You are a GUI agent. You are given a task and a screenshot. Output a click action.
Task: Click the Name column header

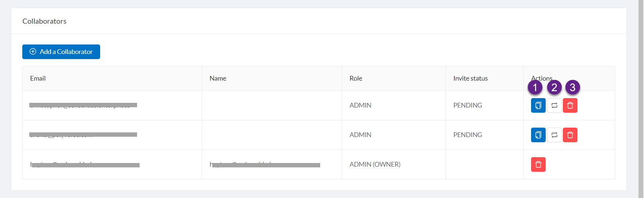[x=218, y=78]
